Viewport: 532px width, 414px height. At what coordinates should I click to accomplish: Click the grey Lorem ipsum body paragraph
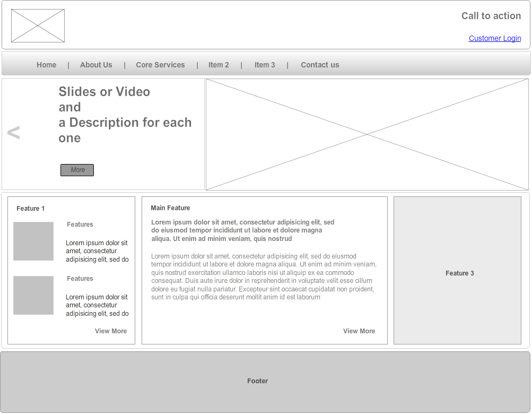point(264,277)
